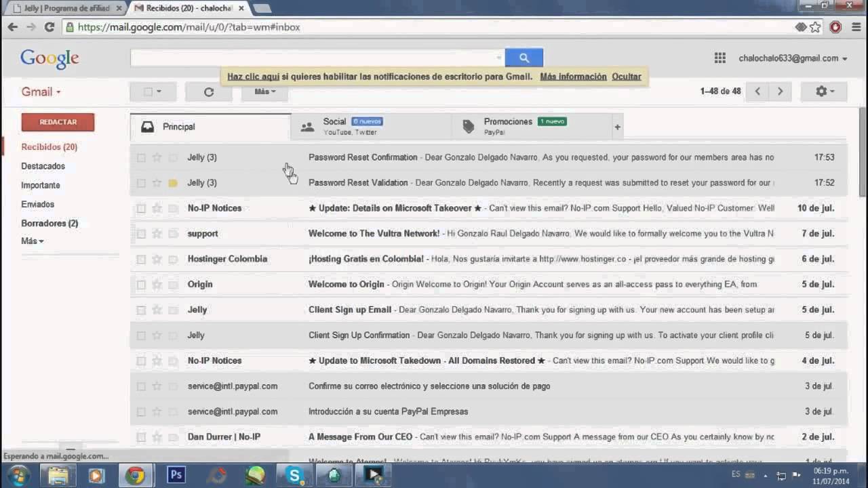Viewport: 868px width, 488px height.
Task: Click the Google logo
Action: coord(50,58)
